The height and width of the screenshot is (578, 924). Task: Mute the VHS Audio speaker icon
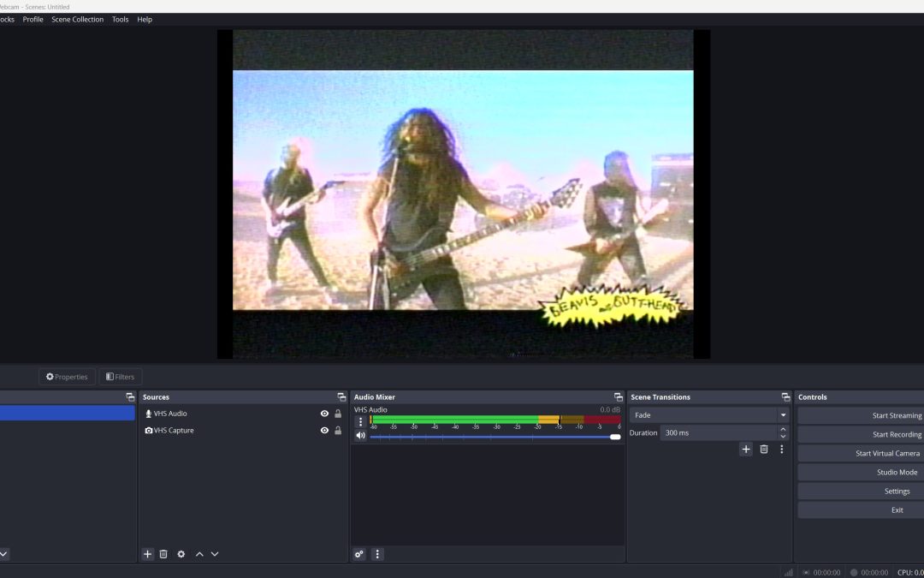tap(360, 436)
